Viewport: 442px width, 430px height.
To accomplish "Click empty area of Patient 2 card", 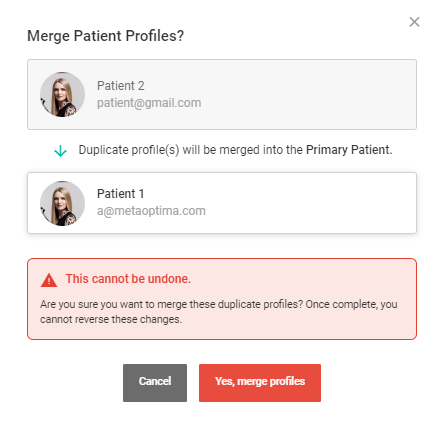I will pos(300,94).
